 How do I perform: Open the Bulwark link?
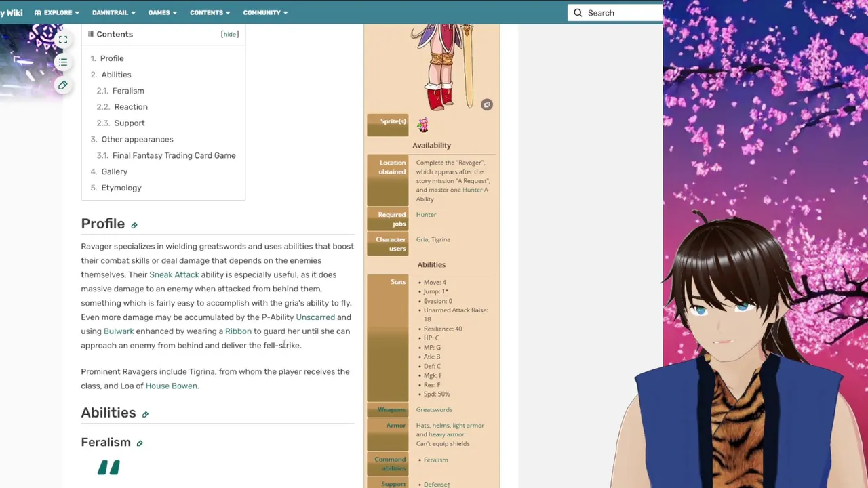point(119,331)
